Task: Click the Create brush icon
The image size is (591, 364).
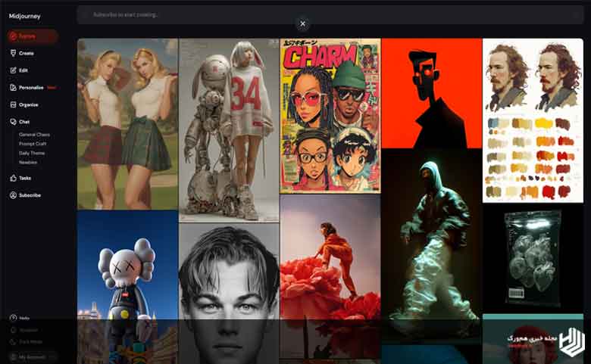Action: click(x=13, y=53)
